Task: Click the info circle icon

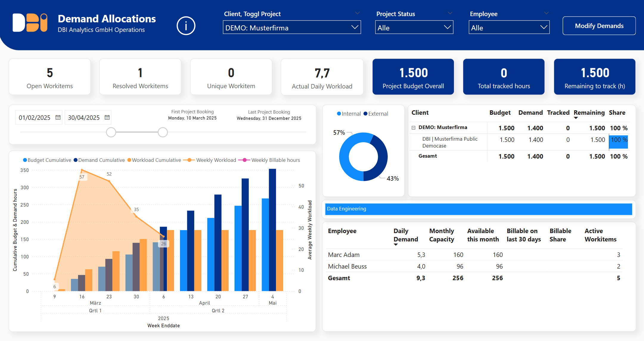Action: pyautogui.click(x=186, y=26)
